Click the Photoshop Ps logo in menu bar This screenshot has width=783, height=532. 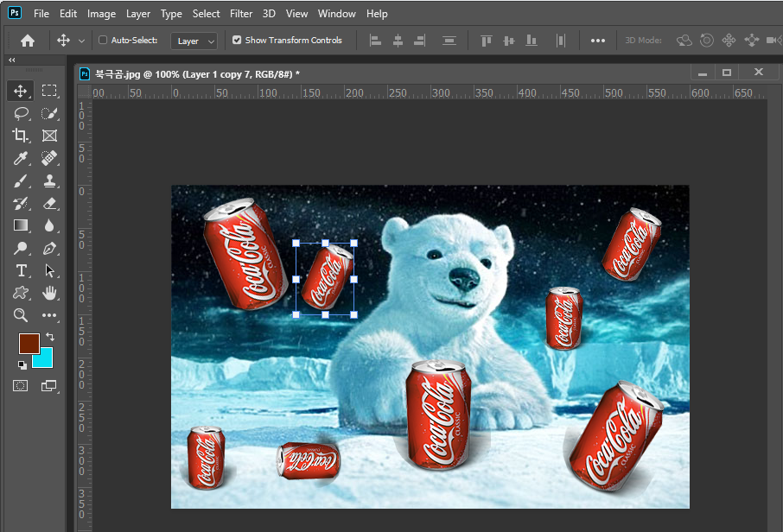coord(15,13)
